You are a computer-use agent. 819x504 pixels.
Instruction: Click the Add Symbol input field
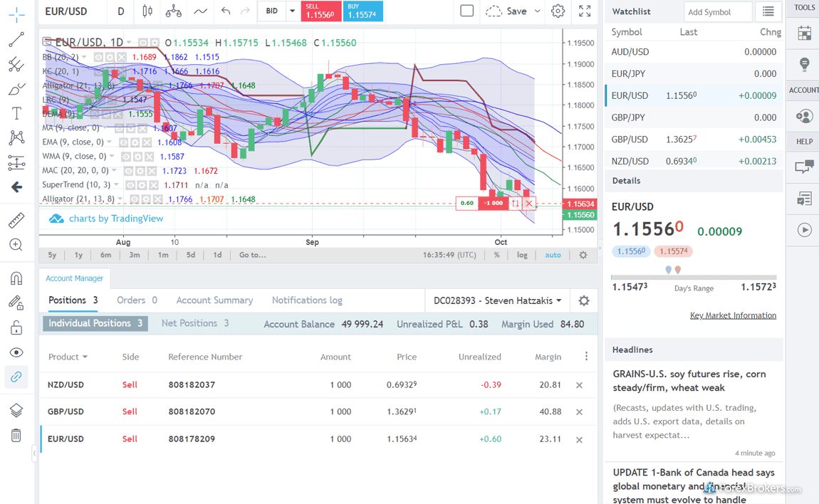point(717,12)
